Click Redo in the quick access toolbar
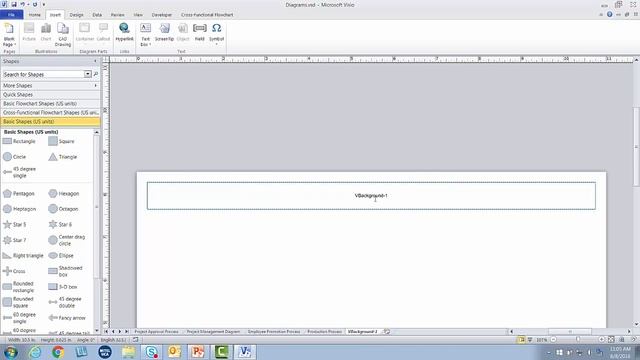 coord(35,4)
